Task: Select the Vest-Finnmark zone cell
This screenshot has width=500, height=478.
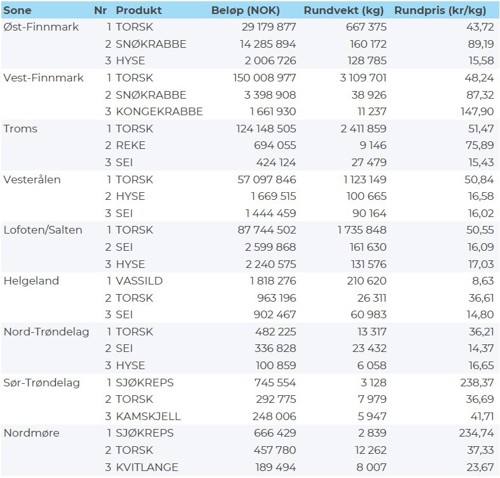Action: 43,78
